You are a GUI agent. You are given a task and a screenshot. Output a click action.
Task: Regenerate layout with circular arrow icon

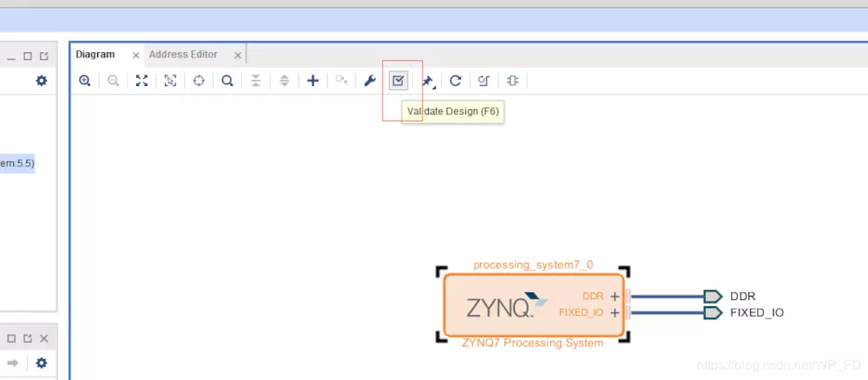click(455, 81)
